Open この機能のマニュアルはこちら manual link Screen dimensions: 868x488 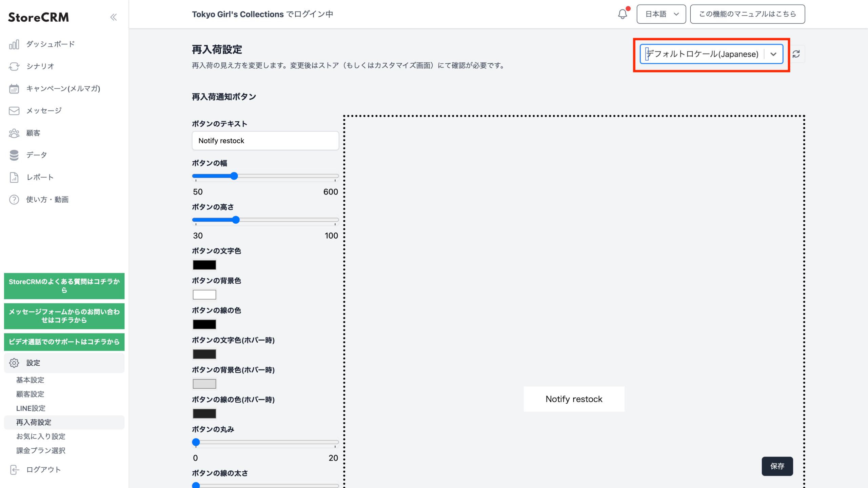coord(747,14)
